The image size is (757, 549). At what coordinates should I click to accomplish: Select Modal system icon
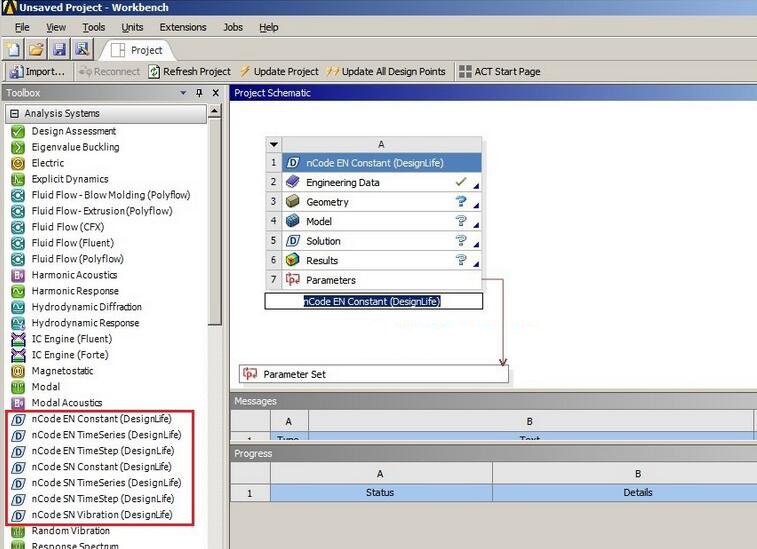(18, 387)
